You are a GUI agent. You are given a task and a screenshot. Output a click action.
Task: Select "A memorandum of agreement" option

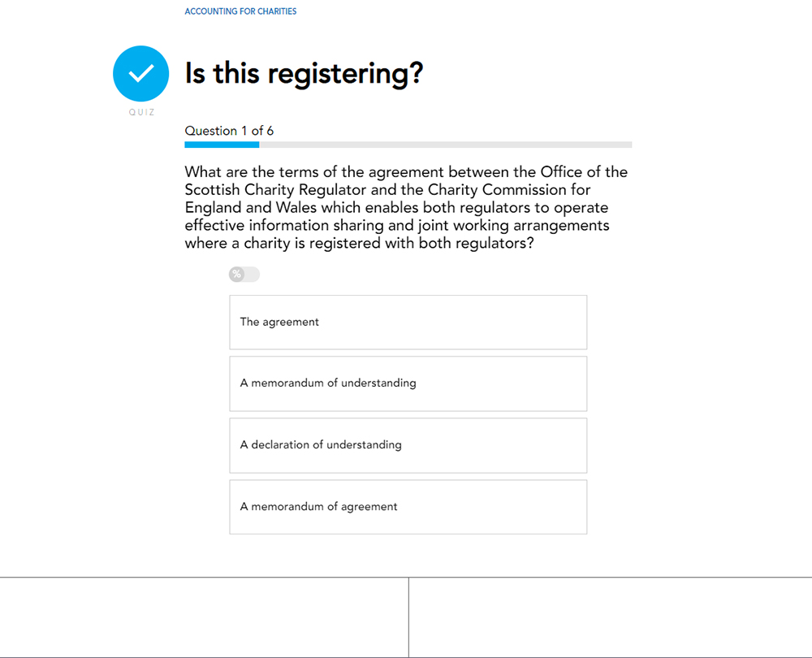[408, 507]
